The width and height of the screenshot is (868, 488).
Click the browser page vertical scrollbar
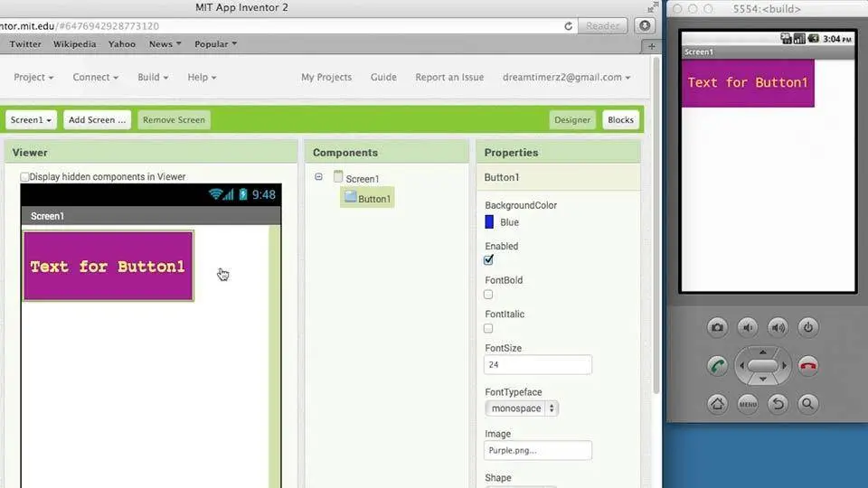pos(656,224)
